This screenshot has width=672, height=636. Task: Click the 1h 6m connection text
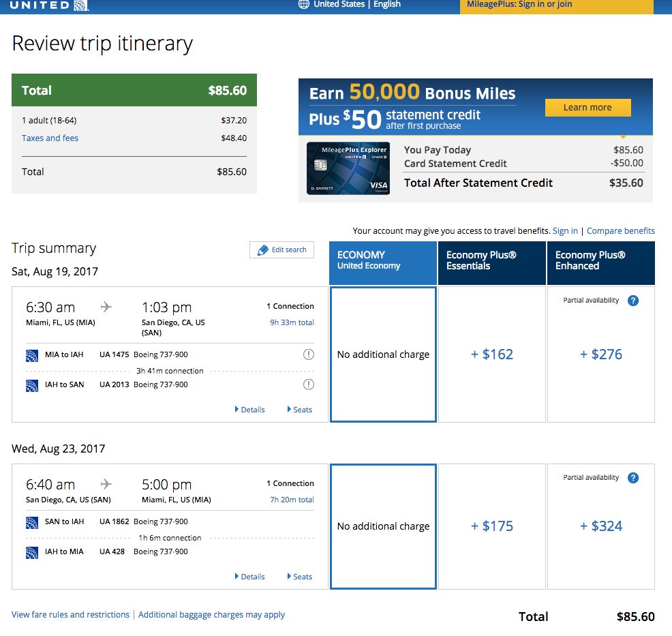[x=170, y=538]
